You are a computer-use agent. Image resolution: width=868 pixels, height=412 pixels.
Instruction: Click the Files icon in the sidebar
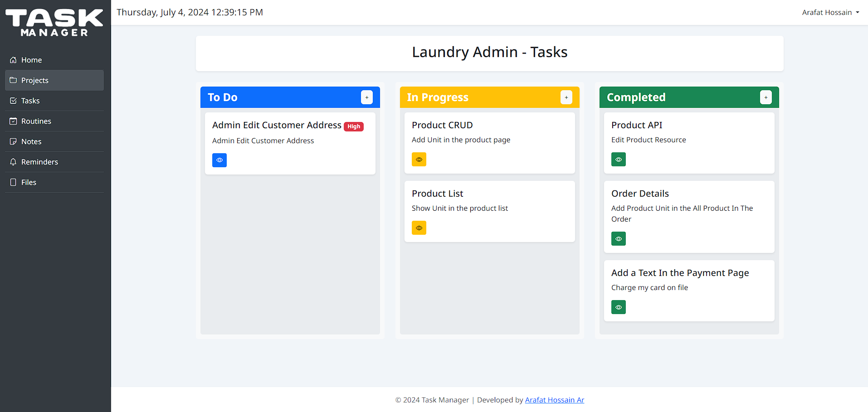point(13,182)
